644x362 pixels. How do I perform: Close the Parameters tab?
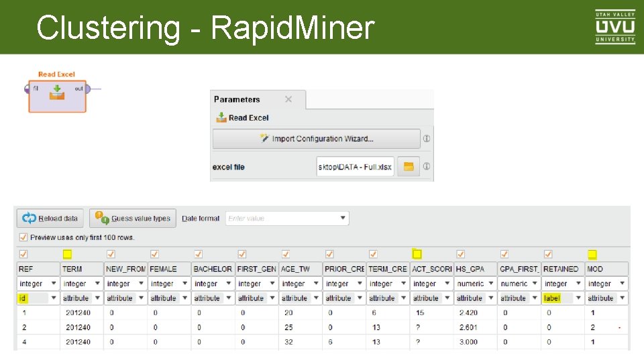[288, 99]
